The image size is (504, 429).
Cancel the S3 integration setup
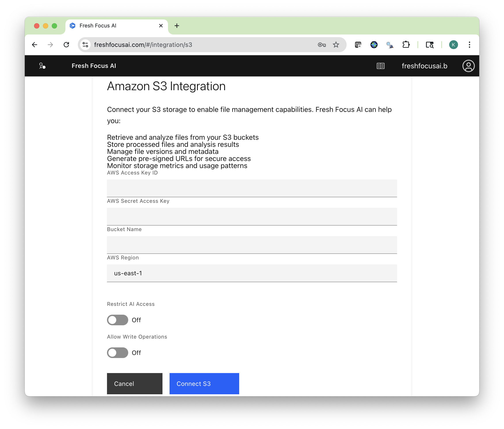134,383
